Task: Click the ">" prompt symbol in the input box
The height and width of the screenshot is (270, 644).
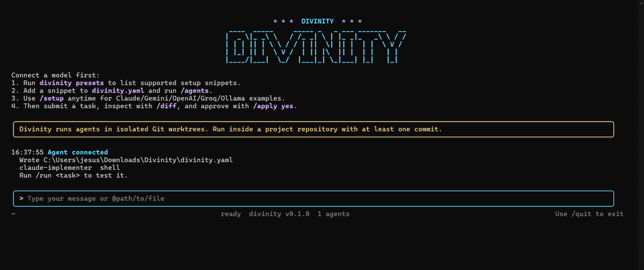Action: [21, 198]
